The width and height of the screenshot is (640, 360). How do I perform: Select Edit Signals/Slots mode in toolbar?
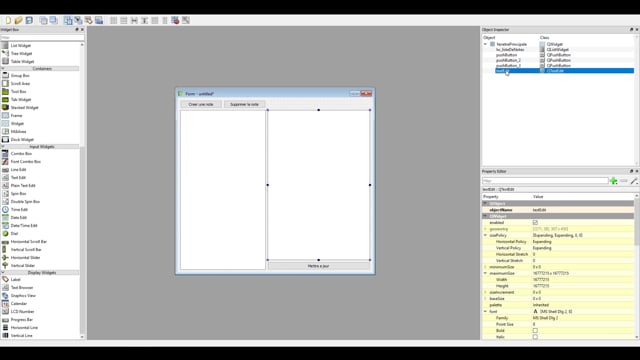(78, 20)
